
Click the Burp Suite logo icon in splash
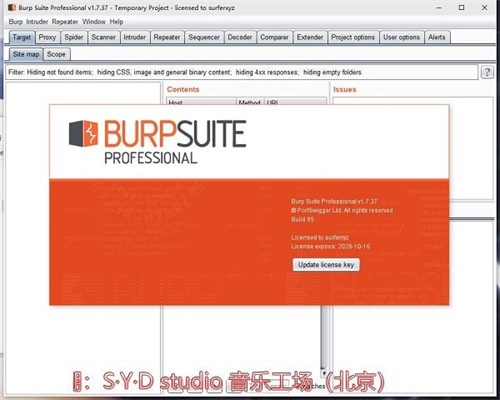(83, 134)
